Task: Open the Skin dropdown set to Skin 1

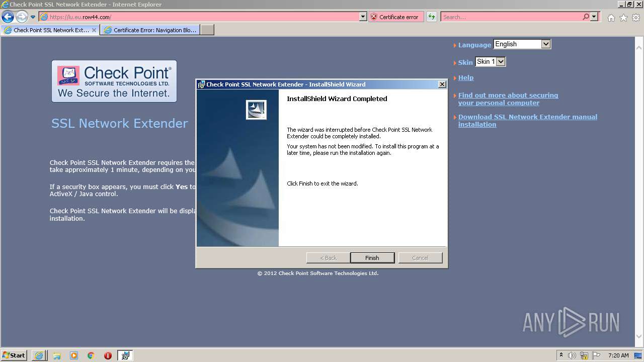Action: [x=490, y=62]
